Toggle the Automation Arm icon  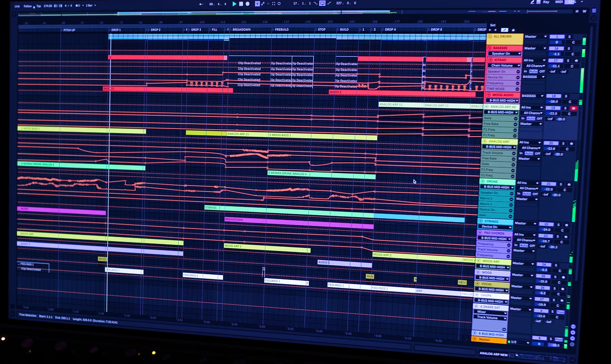263,4
